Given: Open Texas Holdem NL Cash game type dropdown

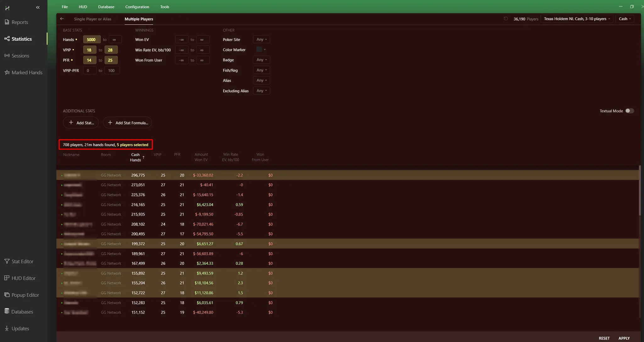Looking at the screenshot, I should (x=577, y=19).
